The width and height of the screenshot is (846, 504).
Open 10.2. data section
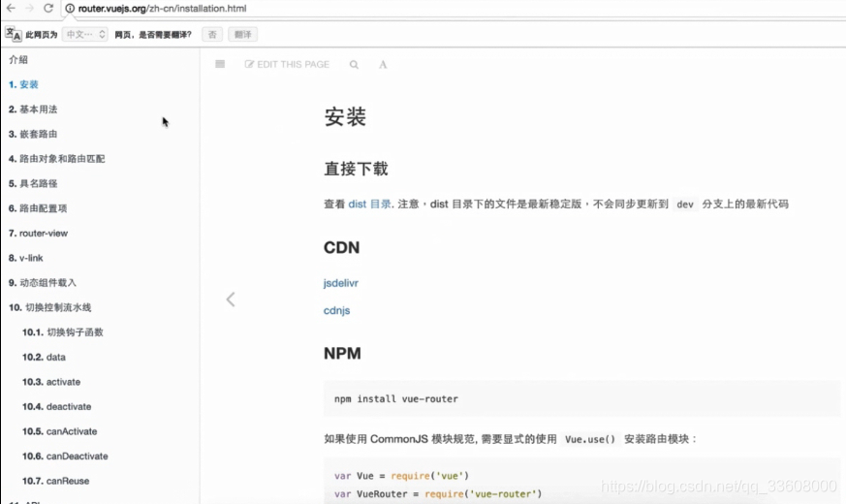[44, 358]
